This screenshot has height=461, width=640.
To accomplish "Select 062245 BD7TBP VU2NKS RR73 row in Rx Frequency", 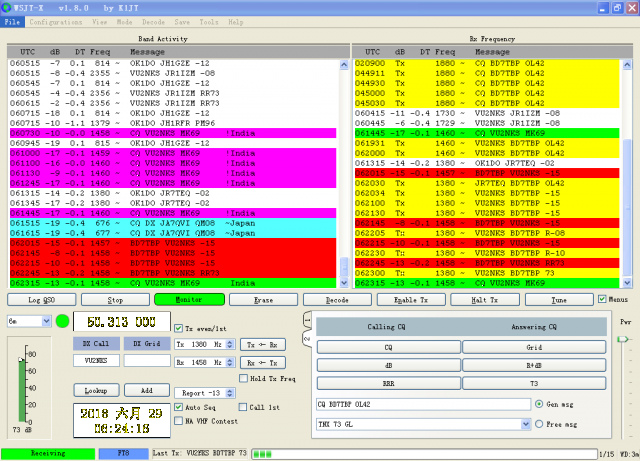I will coord(487,263).
